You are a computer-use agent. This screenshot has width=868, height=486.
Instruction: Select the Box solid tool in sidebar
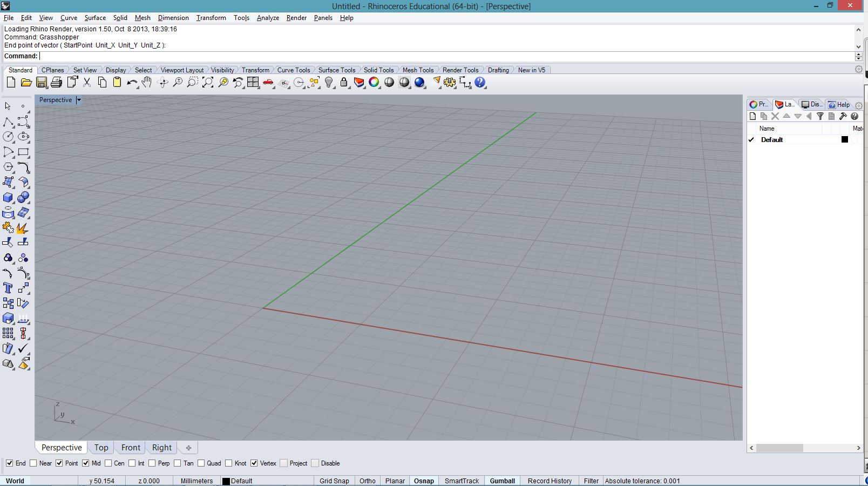tap(8, 198)
